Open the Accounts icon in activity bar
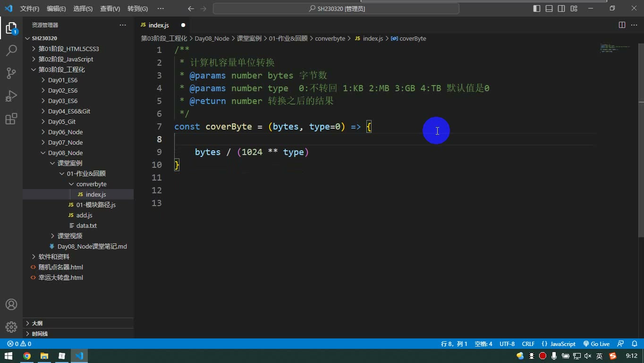The height and width of the screenshot is (363, 644). pyautogui.click(x=11, y=304)
